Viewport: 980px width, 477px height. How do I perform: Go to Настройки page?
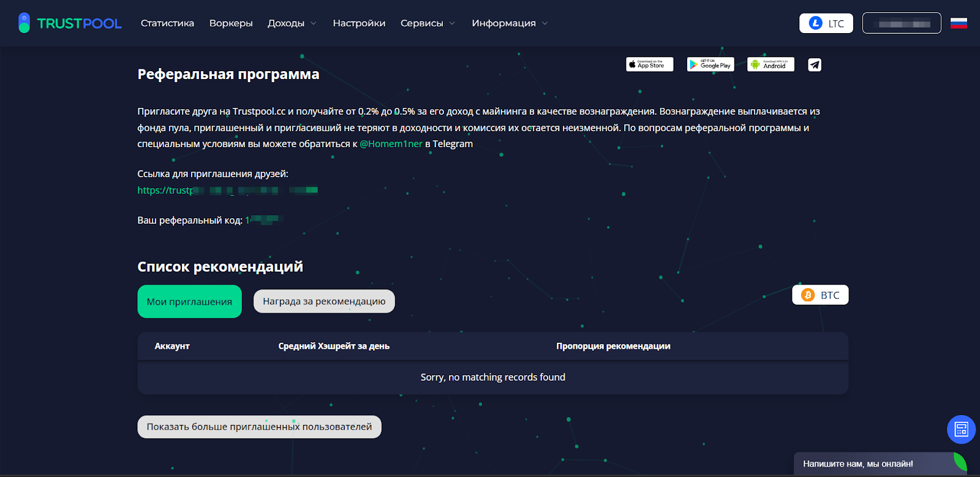[359, 23]
